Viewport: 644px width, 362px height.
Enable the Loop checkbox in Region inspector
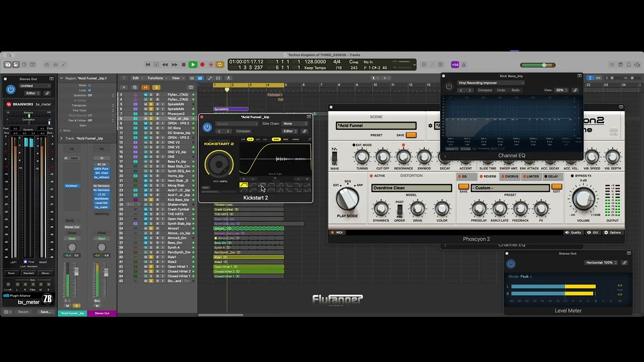pos(90,90)
